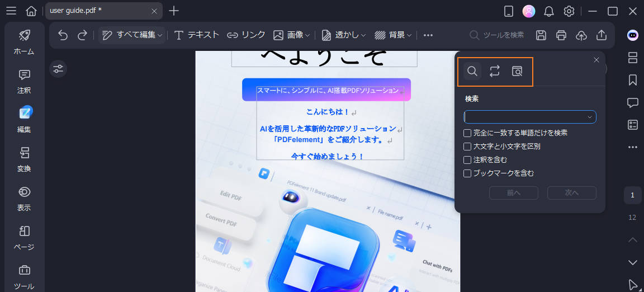The image size is (644, 292).
Task: Switch to the search magnifier tab
Action: [x=472, y=71]
